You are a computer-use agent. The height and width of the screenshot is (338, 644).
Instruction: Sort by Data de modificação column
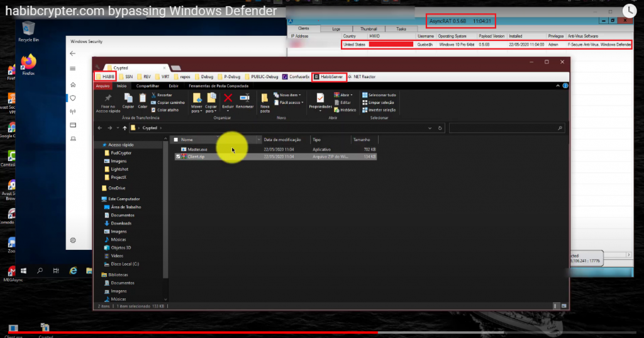click(282, 140)
